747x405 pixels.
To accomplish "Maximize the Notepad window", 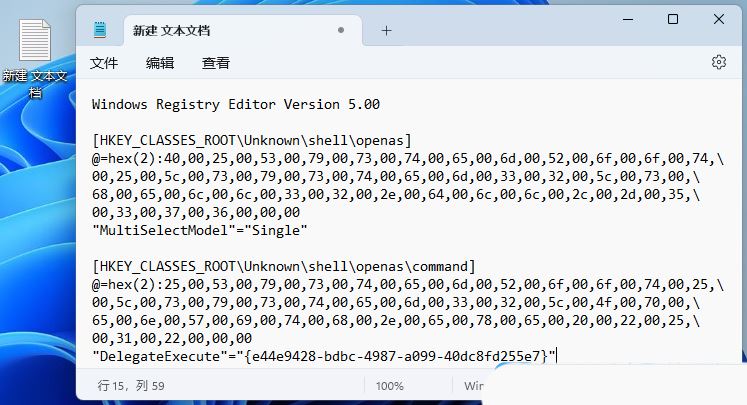I will [673, 20].
